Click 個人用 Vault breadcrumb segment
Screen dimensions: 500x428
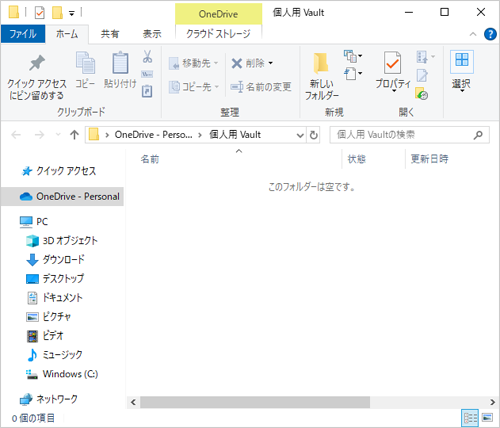coord(235,135)
